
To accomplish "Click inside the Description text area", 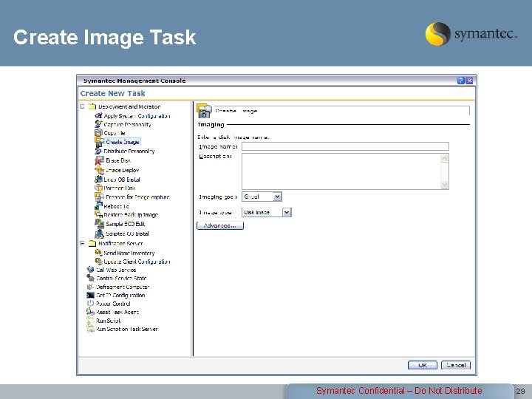I will pyautogui.click(x=341, y=171).
